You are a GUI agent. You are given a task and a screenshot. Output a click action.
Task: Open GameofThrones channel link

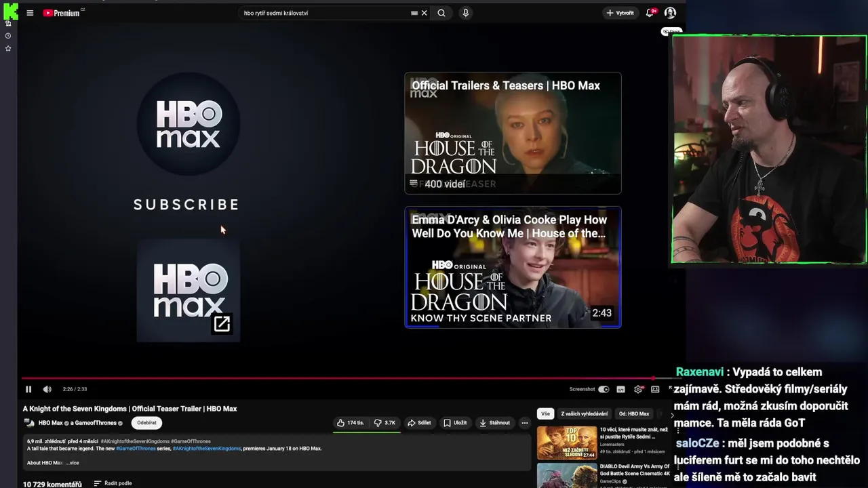96,423
